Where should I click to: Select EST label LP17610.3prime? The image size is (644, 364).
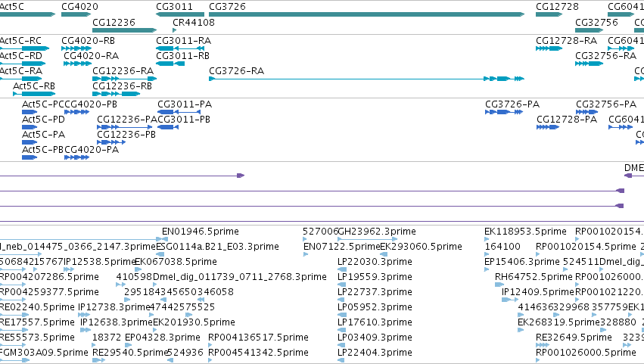[375, 322]
